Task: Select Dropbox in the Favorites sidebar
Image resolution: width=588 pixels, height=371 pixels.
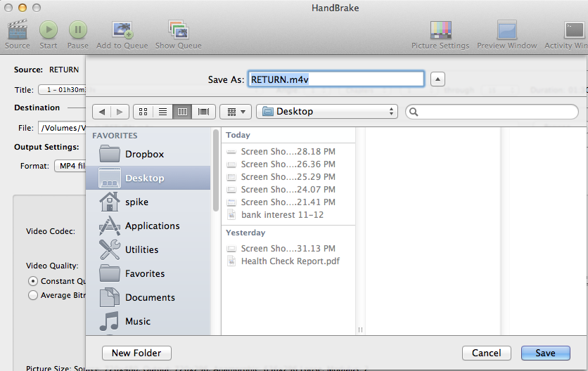Action: 144,154
